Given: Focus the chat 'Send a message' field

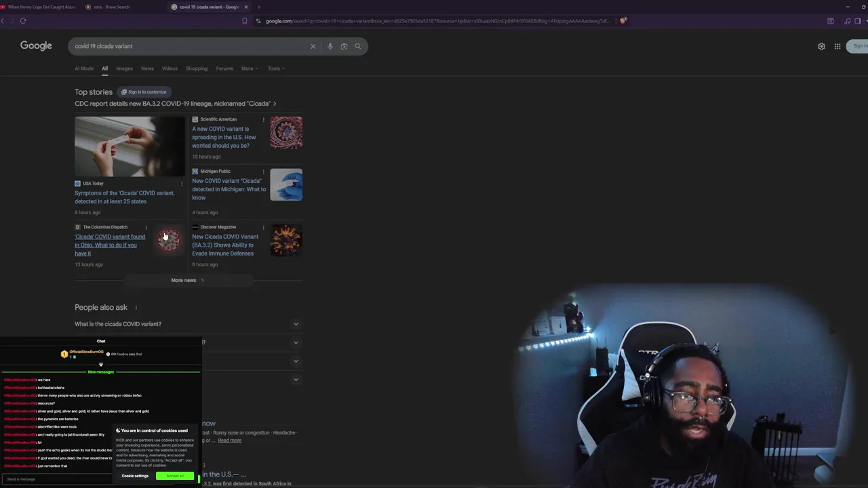Looking at the screenshot, I should (x=58, y=479).
